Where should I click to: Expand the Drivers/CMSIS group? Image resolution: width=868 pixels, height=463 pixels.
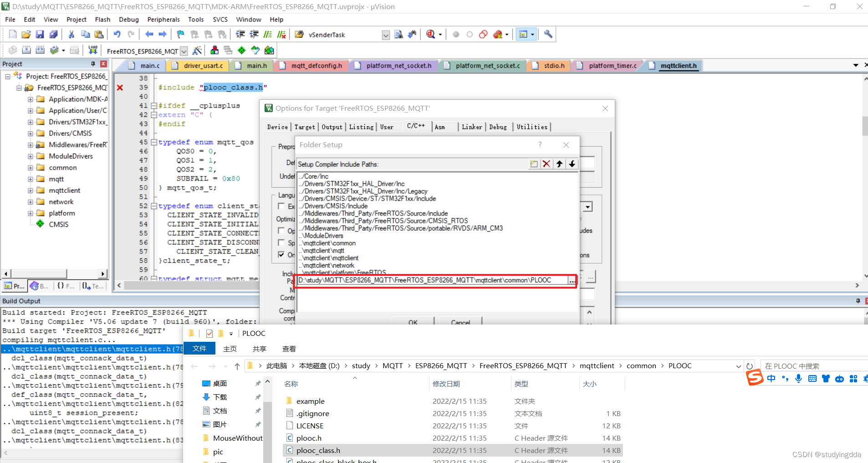coord(30,134)
